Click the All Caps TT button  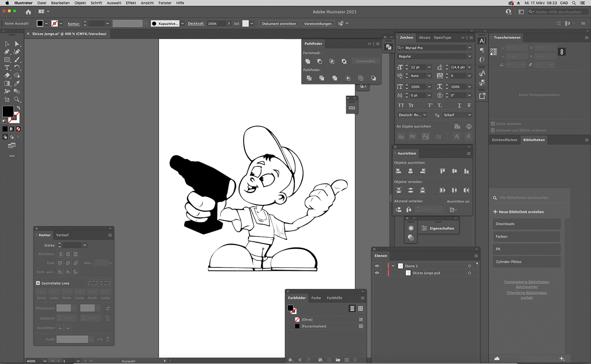point(401,106)
